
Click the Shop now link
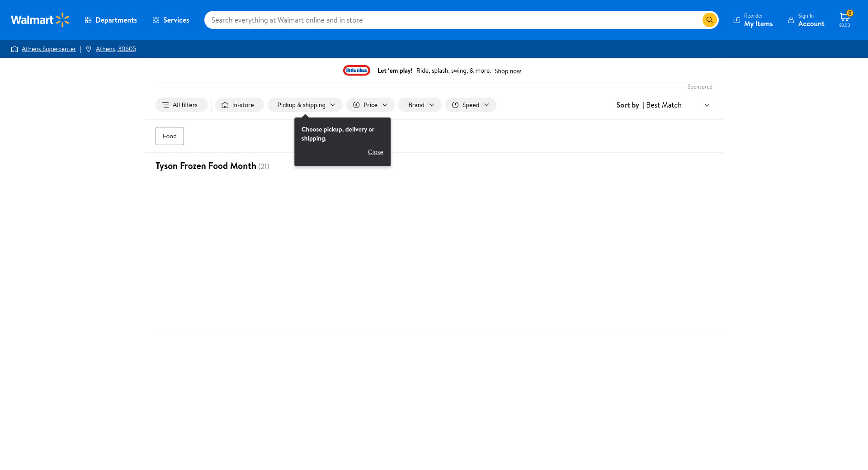click(507, 71)
